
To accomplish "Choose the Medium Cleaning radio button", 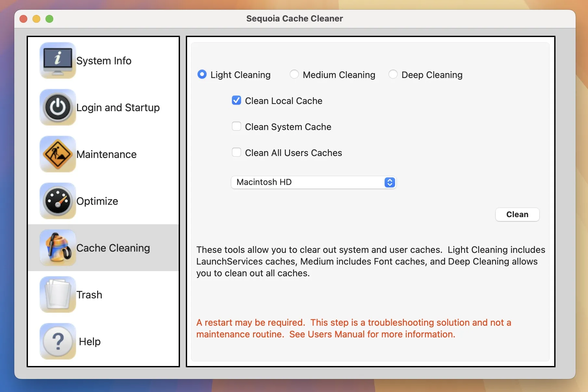I will coord(294,74).
